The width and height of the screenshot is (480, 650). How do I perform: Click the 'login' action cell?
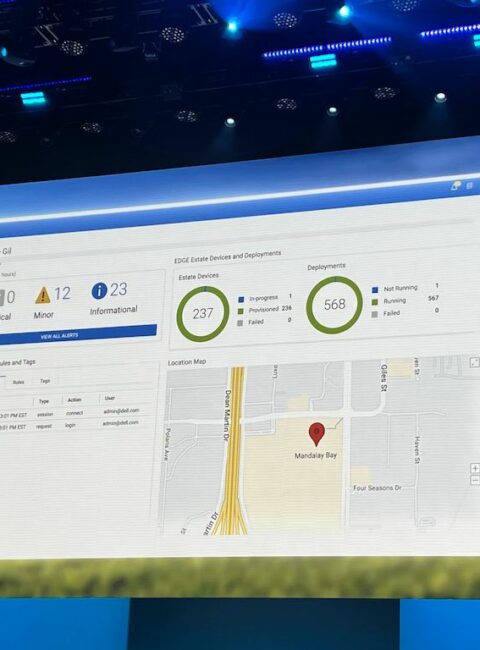pos(70,425)
